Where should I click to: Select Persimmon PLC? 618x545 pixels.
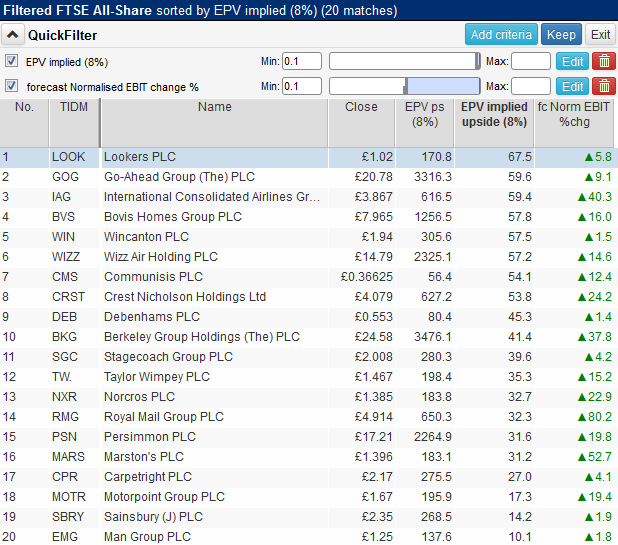click(x=307, y=437)
